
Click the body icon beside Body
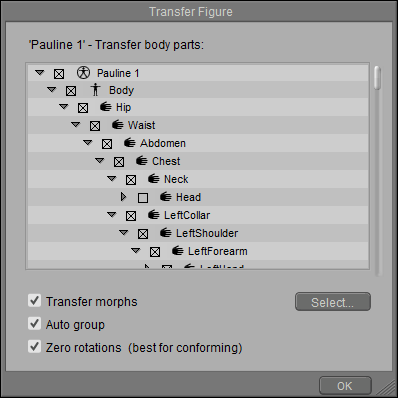click(95, 90)
